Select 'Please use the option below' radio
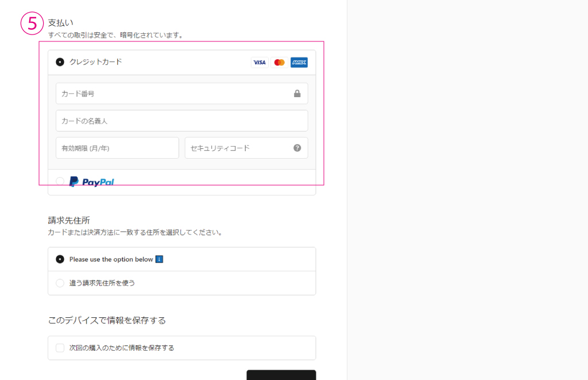Viewport: 588px width, 380px height. [x=60, y=259]
